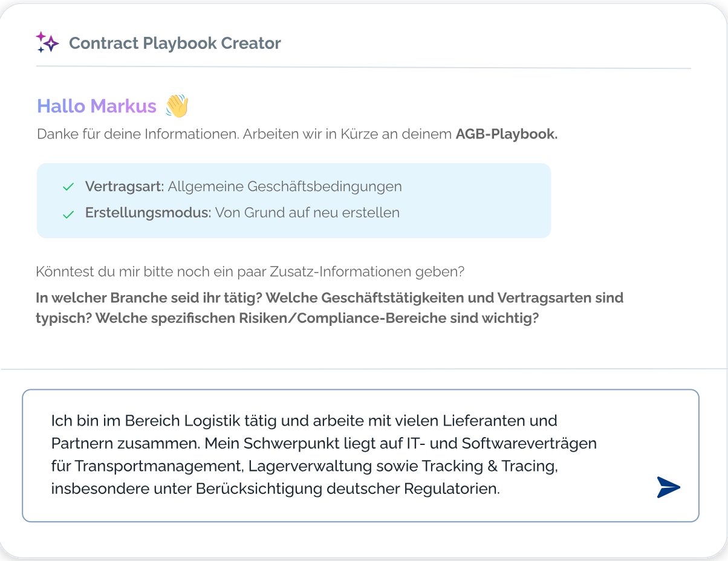Click the Erstellungsmodus label
This screenshot has width=728, height=561.
148,213
